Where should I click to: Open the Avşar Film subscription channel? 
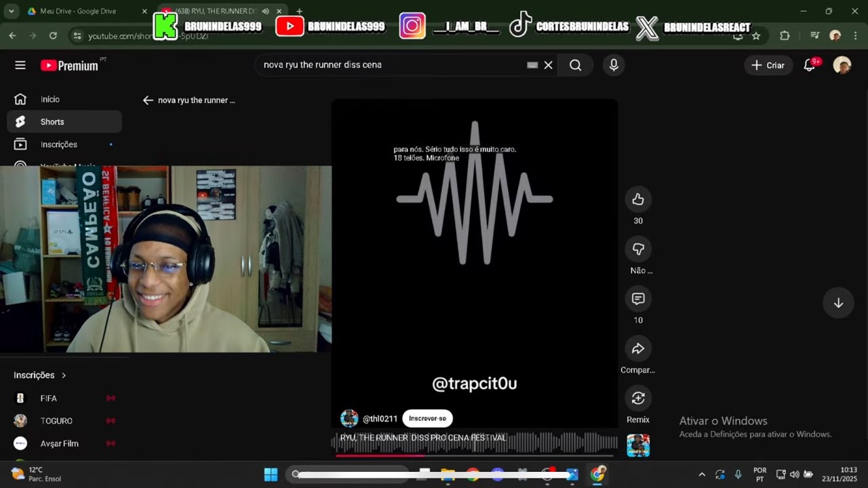pos(64,443)
